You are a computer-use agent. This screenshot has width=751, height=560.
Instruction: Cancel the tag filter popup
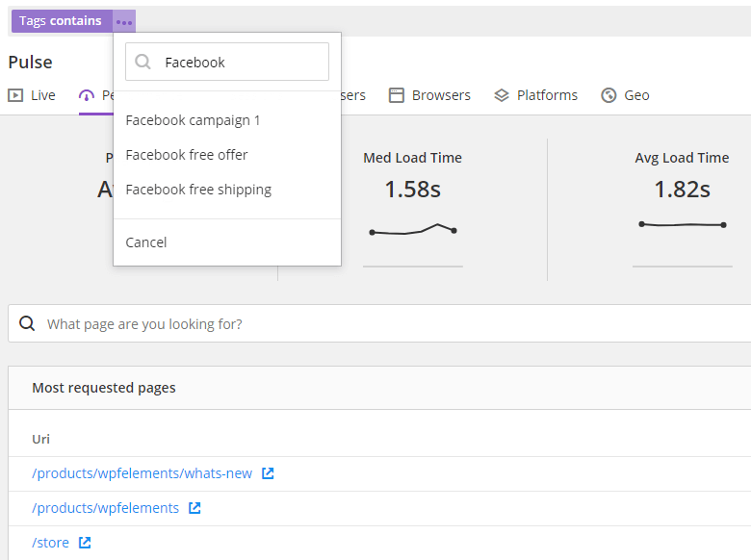coord(146,242)
